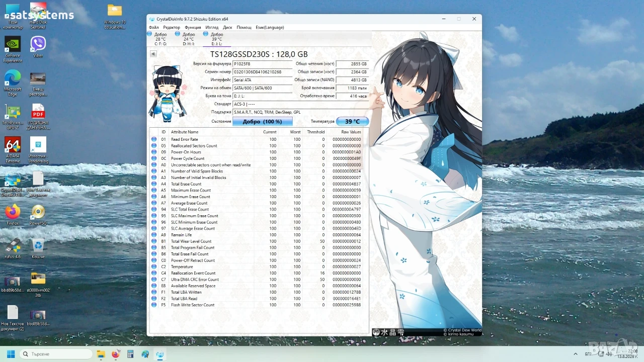This screenshot has height=362, width=644.
Task: Open the Редактор menu
Action: [x=172, y=27]
